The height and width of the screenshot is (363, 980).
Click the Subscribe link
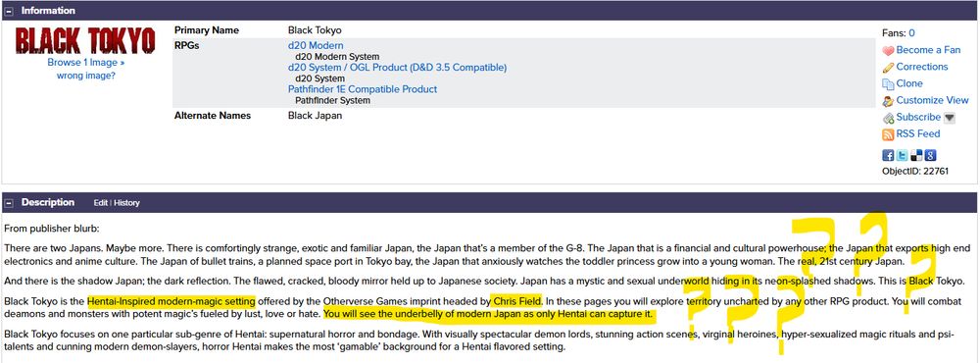tap(918, 117)
